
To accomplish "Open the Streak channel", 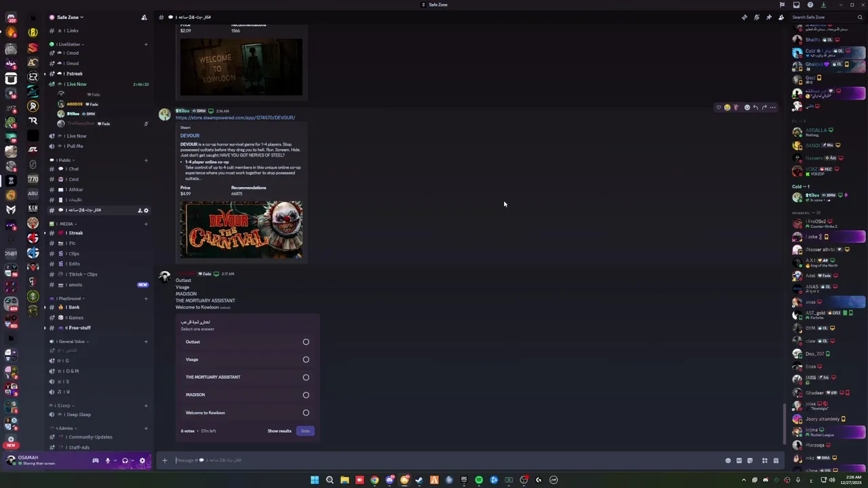I will pos(99,233).
